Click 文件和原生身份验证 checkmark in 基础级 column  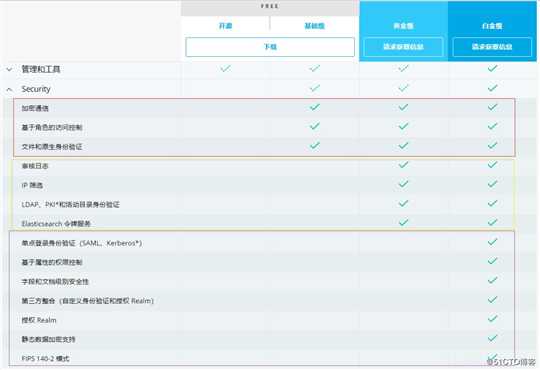tap(314, 146)
